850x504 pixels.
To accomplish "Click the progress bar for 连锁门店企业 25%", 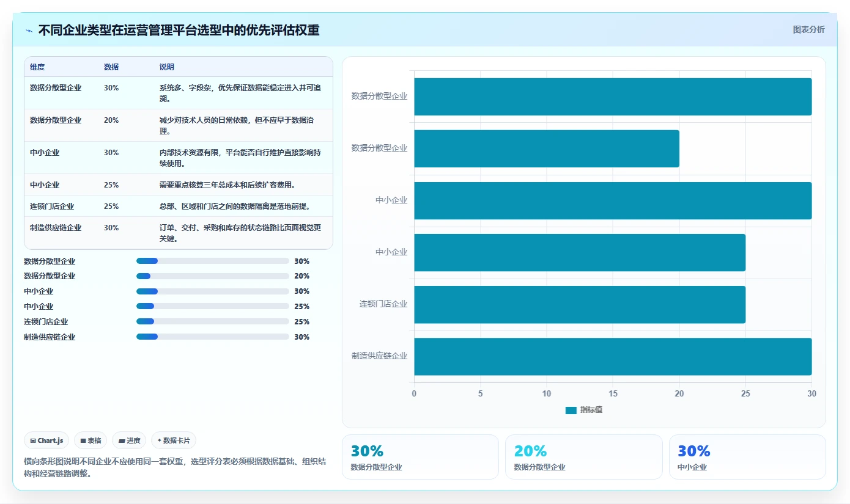I will [x=213, y=322].
